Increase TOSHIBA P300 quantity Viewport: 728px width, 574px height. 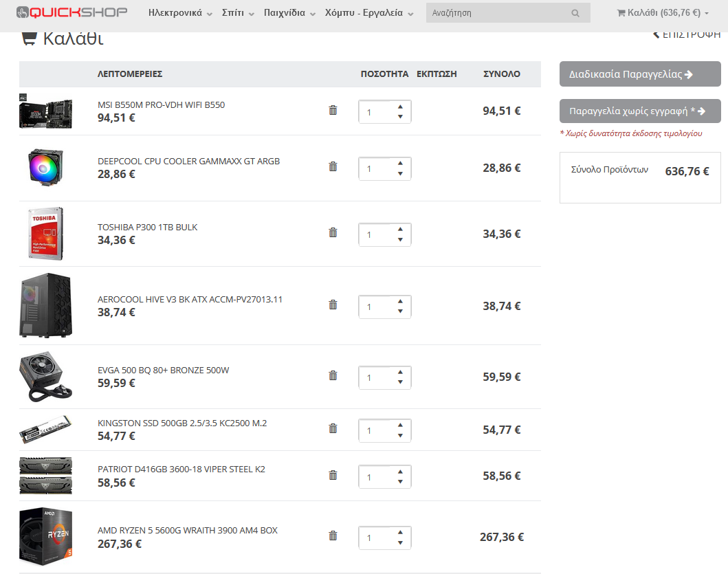point(400,230)
